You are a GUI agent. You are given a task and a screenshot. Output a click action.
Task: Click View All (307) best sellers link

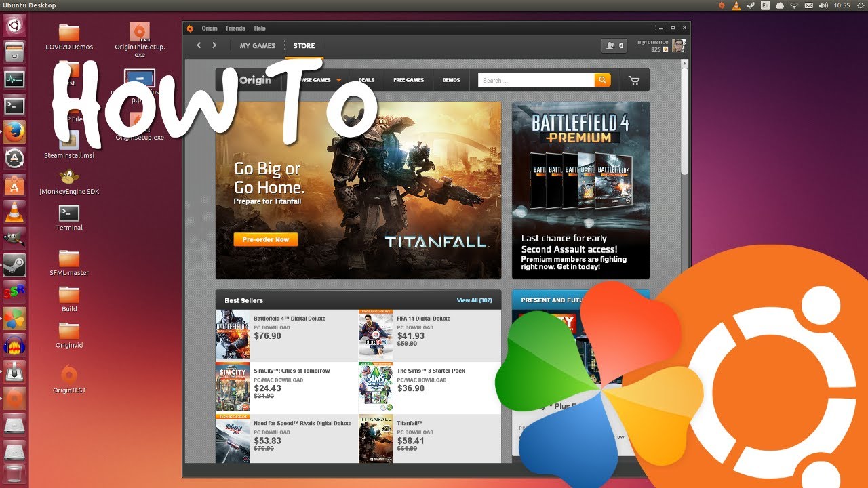[475, 300]
